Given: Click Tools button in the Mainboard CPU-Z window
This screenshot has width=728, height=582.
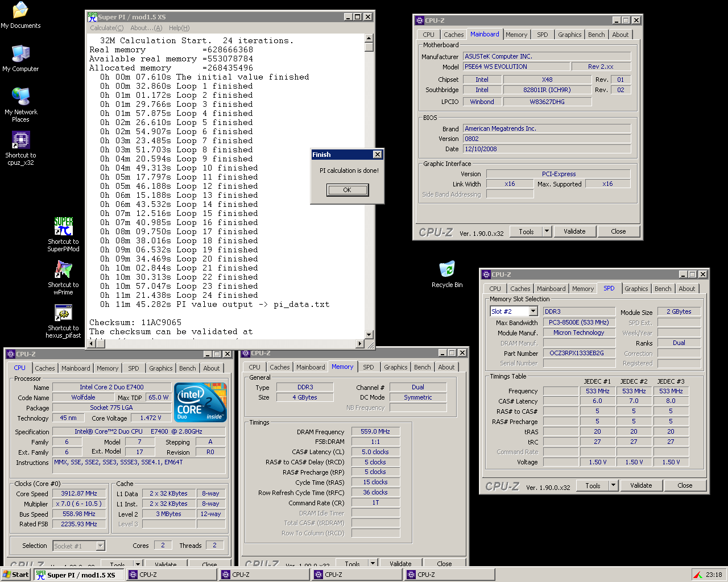Looking at the screenshot, I should [527, 231].
